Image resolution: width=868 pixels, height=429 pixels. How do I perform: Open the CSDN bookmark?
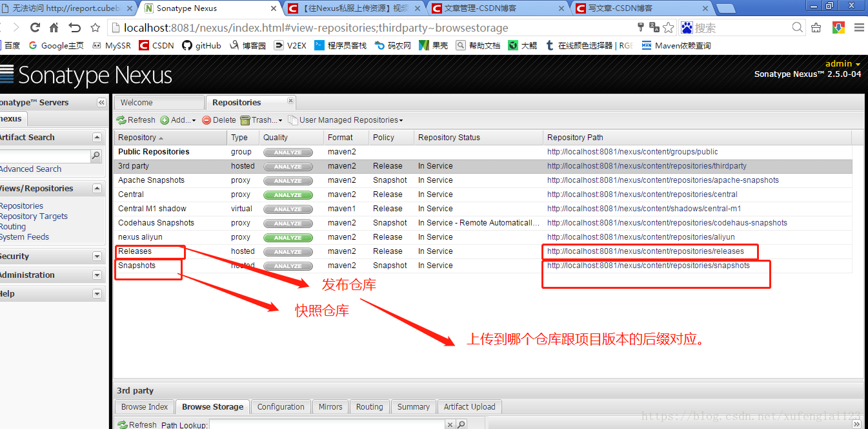(x=156, y=46)
